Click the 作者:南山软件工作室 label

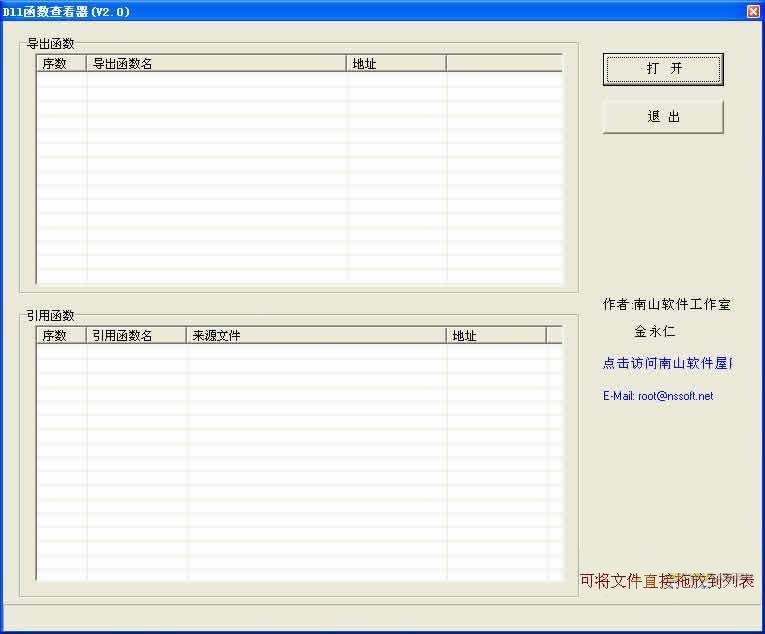pyautogui.click(x=666, y=304)
